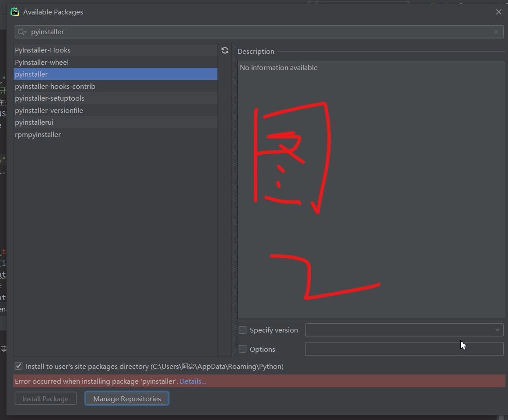Select PyInstaller-wheel in package list
This screenshot has height=420, width=508.
pos(116,62)
